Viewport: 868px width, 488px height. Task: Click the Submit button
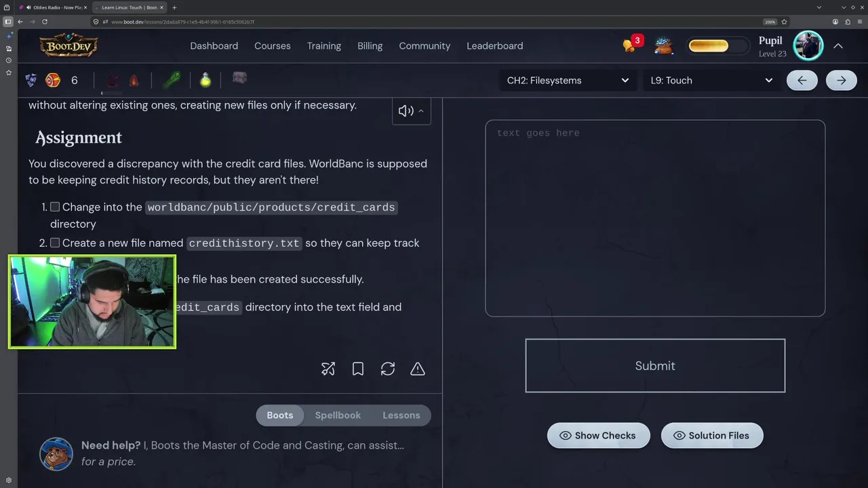click(x=655, y=365)
